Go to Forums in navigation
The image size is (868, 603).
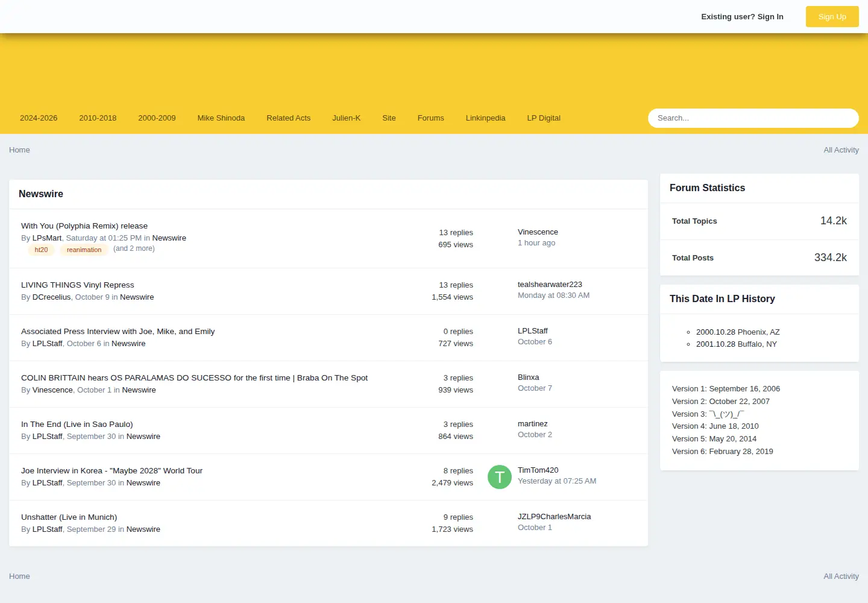pos(431,118)
